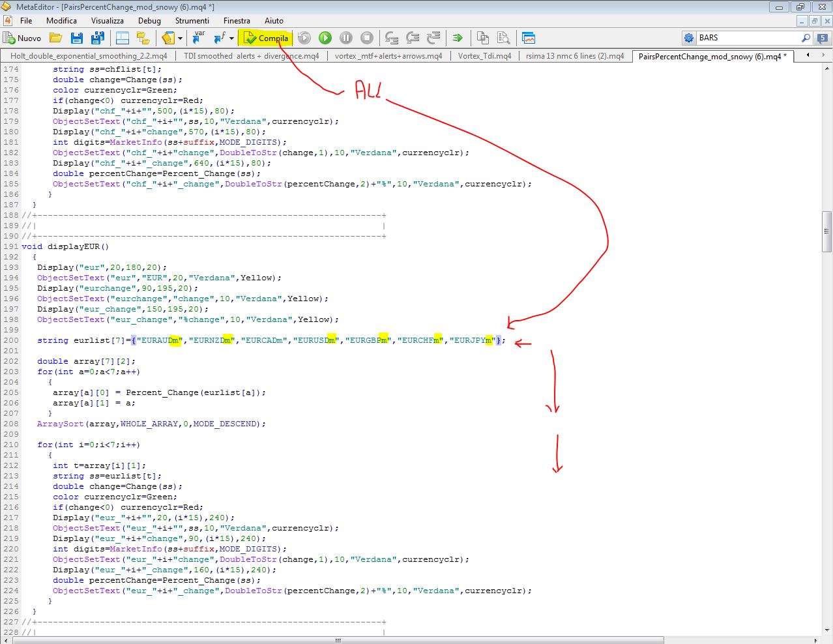The image size is (833, 644).
Task: Switch to Vortex_Tdi.mq4 tab
Action: pyautogui.click(x=484, y=56)
